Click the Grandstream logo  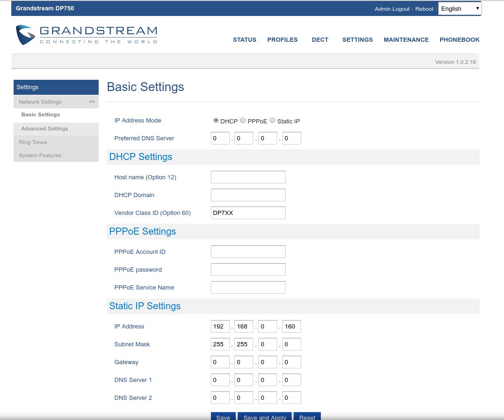87,35
